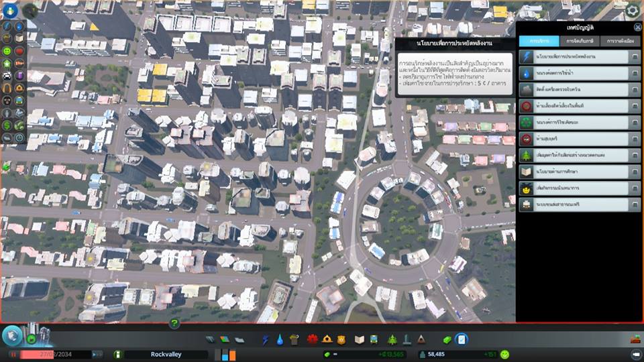Image resolution: width=644 pixels, height=362 pixels.
Task: Close the policies panel with the X
Action: (x=637, y=27)
